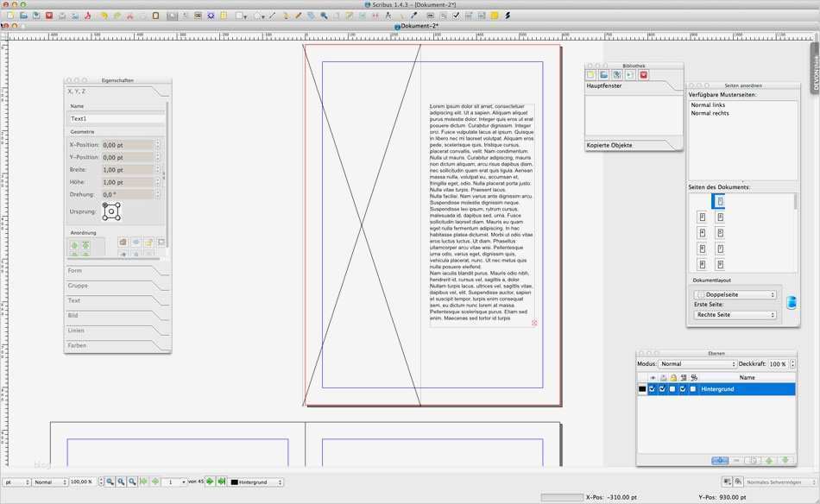Screen dimensions: 820x504
Task: Click the black color swatch of Hintergrund layer
Action: tap(642, 389)
